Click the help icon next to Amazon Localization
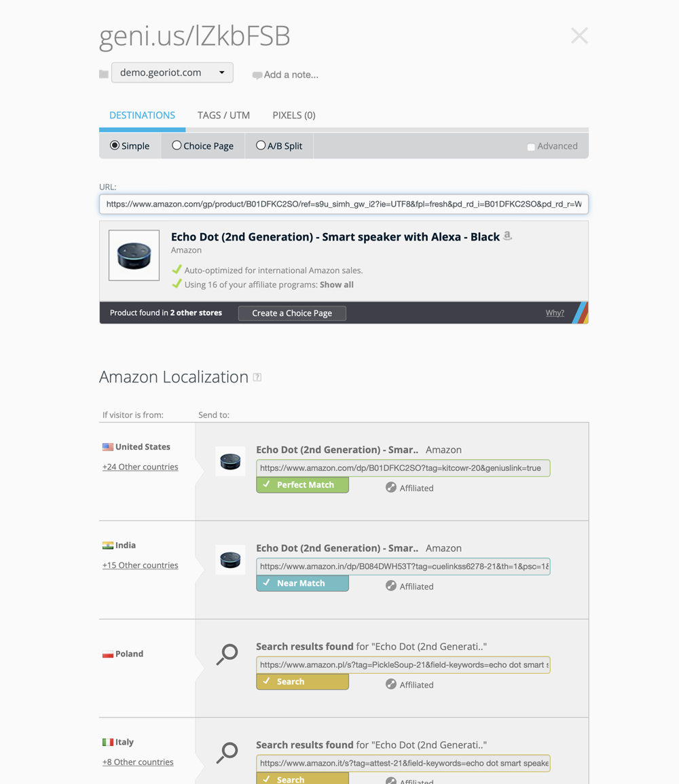 click(x=257, y=377)
